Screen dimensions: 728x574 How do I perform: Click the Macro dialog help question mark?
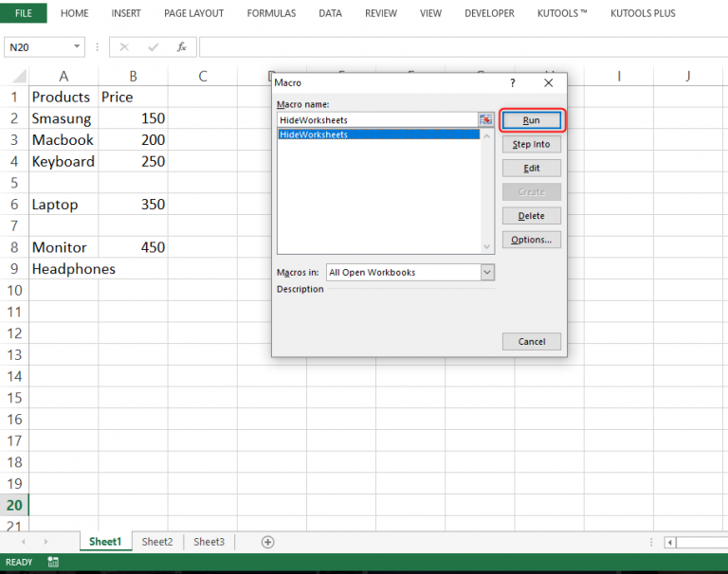coord(513,83)
